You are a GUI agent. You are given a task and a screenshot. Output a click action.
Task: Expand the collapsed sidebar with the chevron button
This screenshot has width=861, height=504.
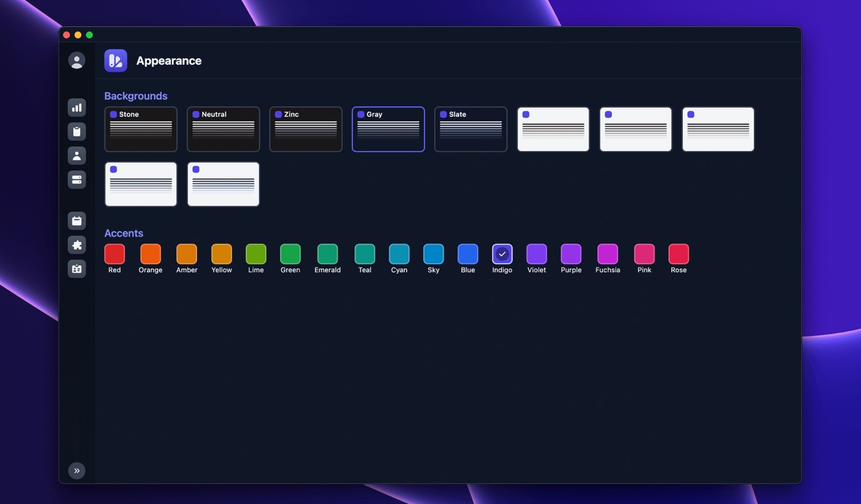(x=77, y=470)
